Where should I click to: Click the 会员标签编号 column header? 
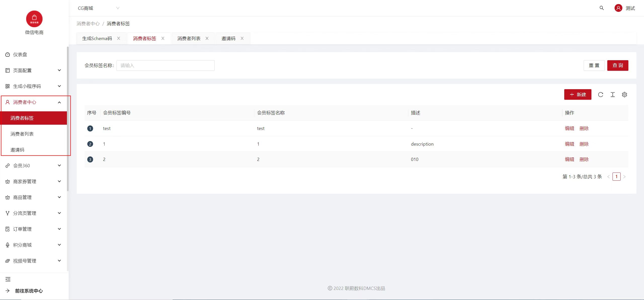[117, 113]
